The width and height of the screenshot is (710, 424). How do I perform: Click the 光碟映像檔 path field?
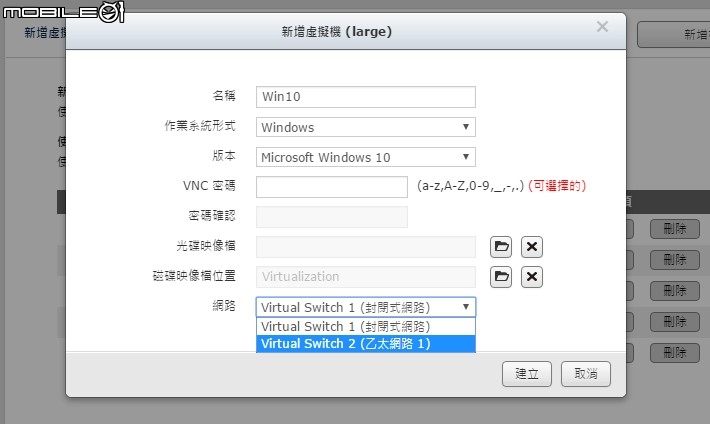tap(365, 247)
